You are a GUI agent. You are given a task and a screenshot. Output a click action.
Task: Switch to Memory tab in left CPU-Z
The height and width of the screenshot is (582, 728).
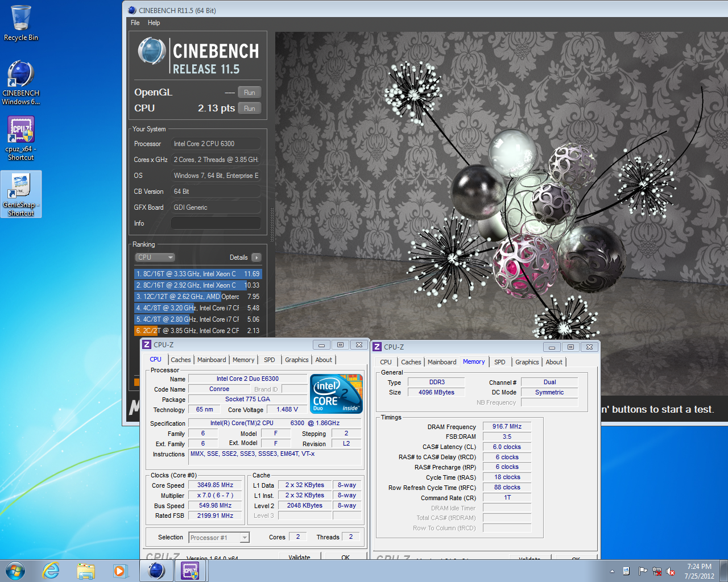[243, 360]
